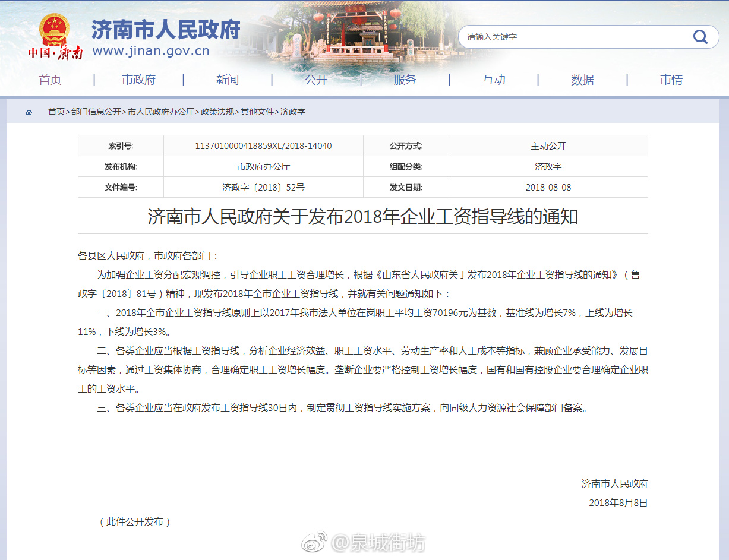Open the 服务 navigation section

[405, 80]
